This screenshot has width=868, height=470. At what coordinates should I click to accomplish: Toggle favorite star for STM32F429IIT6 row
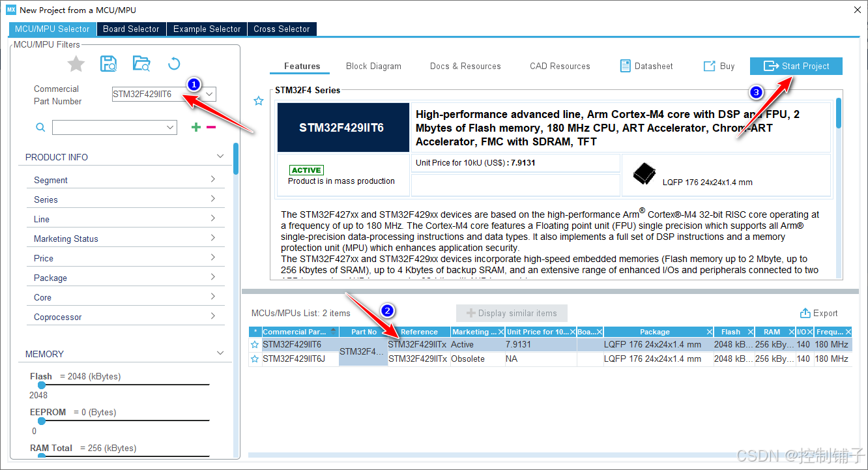(255, 345)
